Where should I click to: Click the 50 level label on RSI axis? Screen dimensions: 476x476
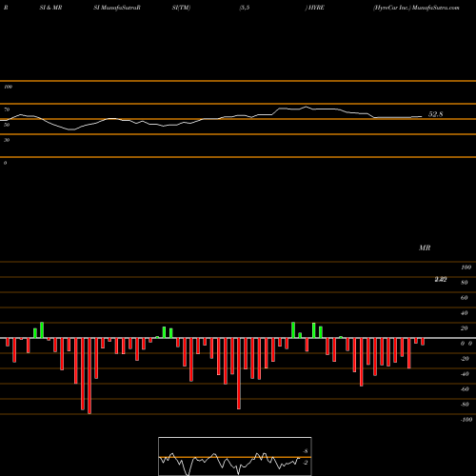(7, 125)
